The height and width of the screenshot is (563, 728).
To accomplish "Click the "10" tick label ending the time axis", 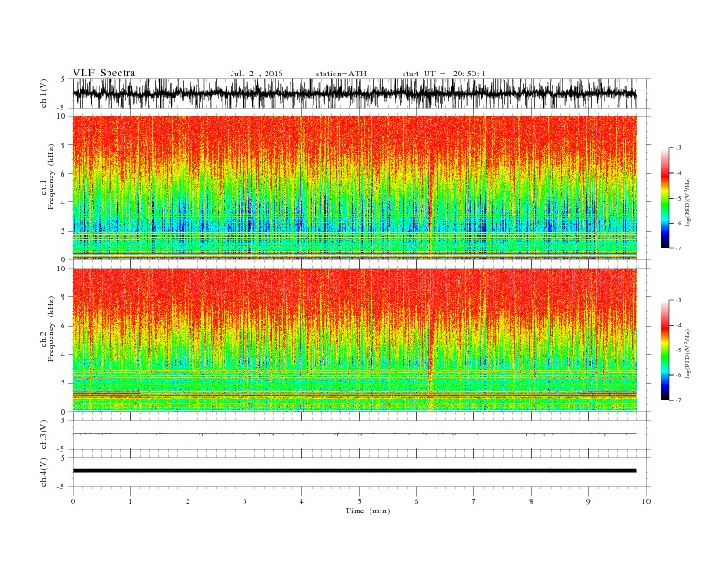I will (646, 501).
